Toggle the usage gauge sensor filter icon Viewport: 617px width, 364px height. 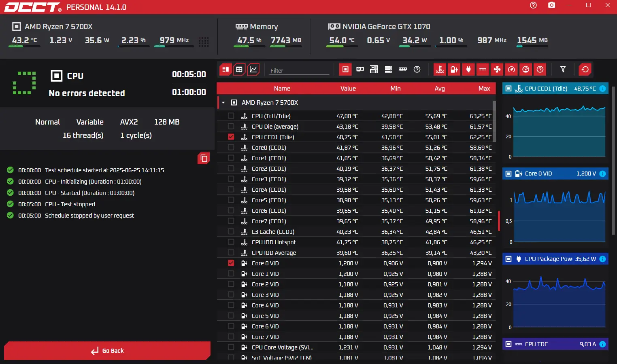point(526,69)
